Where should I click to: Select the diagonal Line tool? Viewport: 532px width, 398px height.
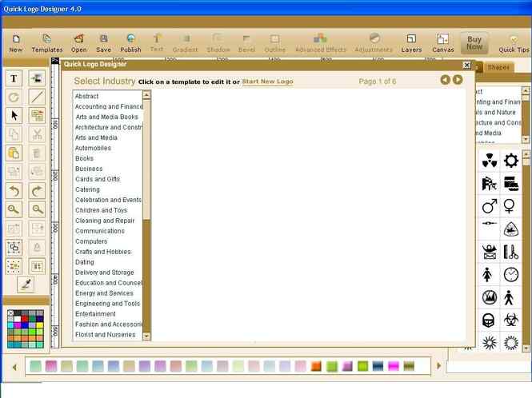tap(37, 97)
